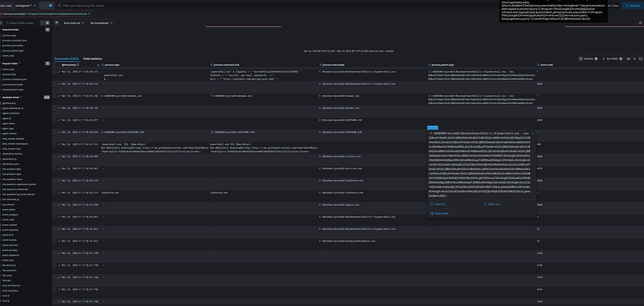Screen dimensions: 644x306
Task: Check the row 17:56:42.698 checkbox
Action: (55, 205)
